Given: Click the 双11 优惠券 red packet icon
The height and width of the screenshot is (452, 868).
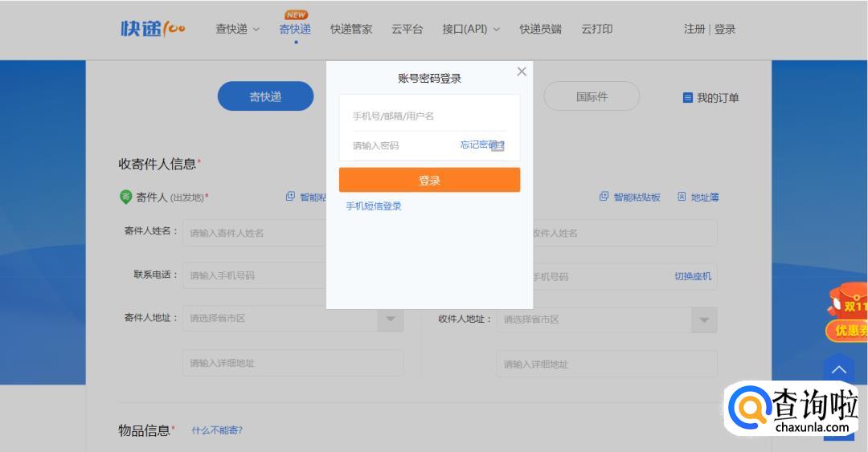Looking at the screenshot, I should pos(849,313).
